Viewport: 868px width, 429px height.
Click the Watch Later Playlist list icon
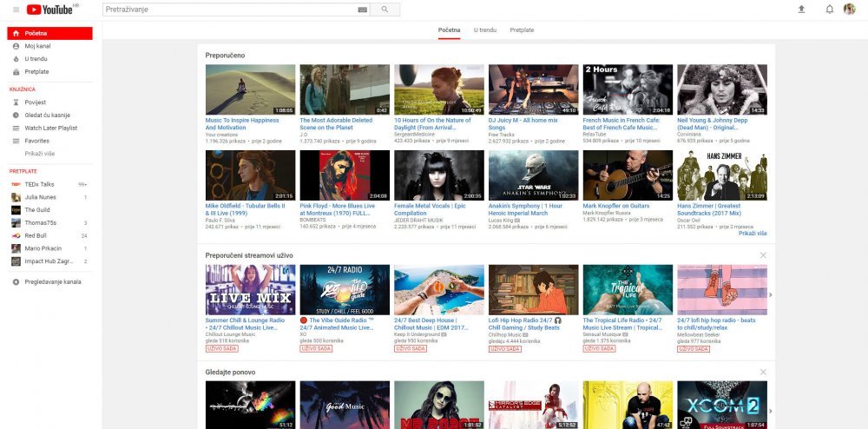click(x=16, y=128)
